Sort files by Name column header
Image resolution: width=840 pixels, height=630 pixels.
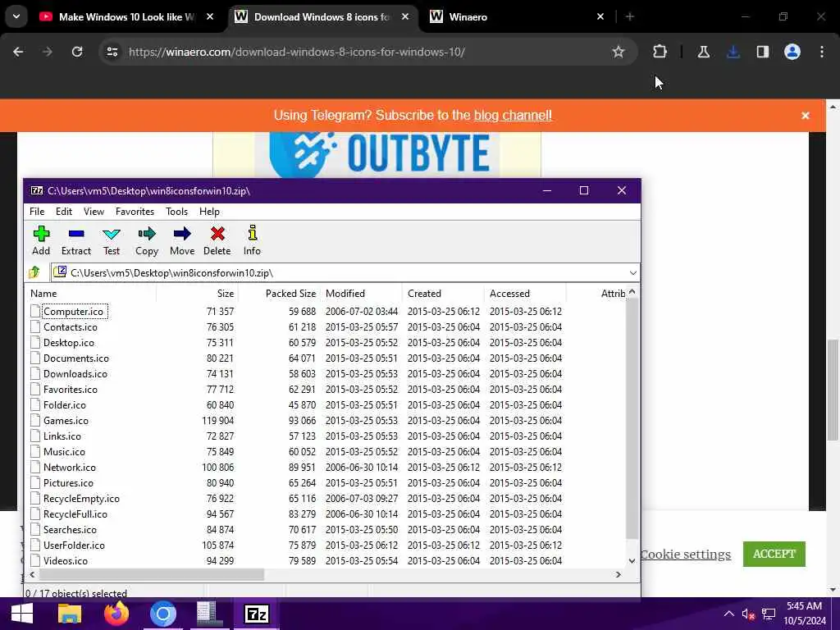tap(91, 294)
